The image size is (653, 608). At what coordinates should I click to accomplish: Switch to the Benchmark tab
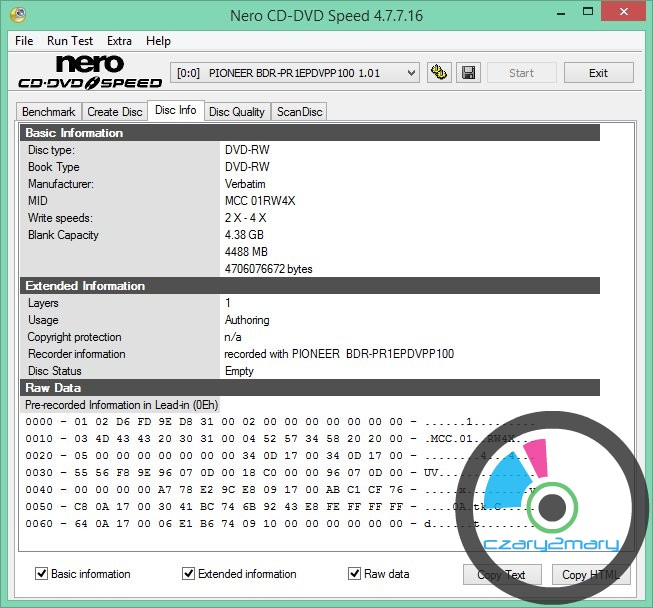(x=48, y=112)
